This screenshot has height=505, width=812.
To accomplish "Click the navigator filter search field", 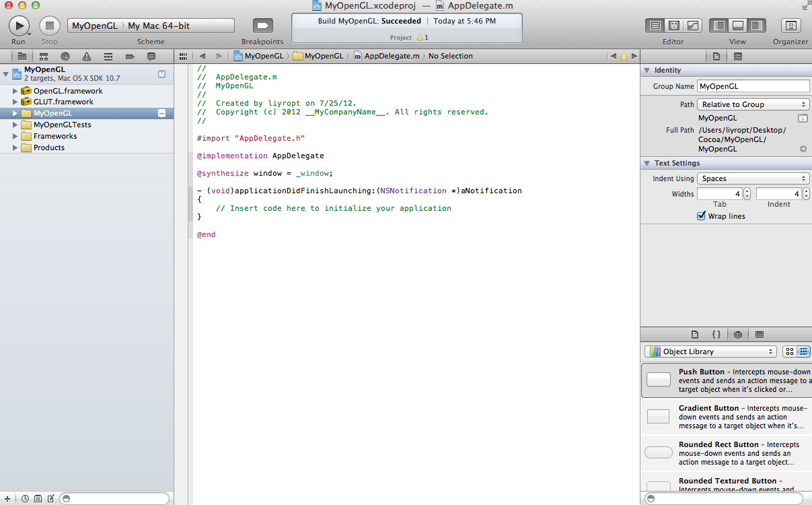I will [114, 499].
